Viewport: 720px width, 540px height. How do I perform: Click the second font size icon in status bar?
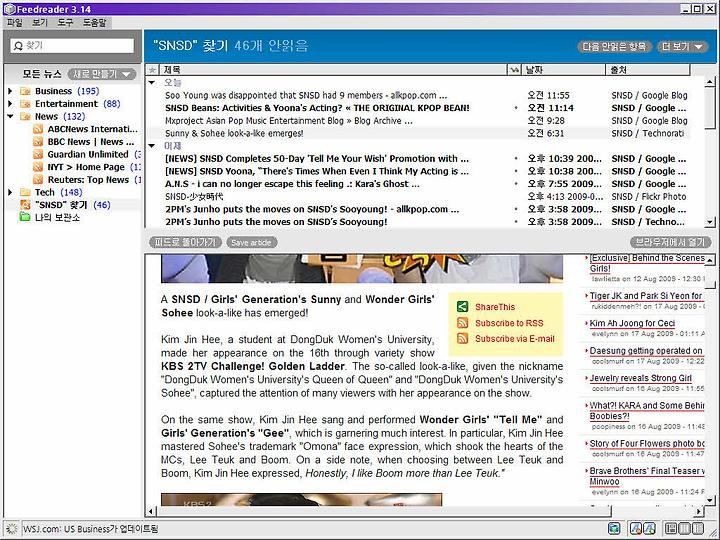tap(649, 529)
